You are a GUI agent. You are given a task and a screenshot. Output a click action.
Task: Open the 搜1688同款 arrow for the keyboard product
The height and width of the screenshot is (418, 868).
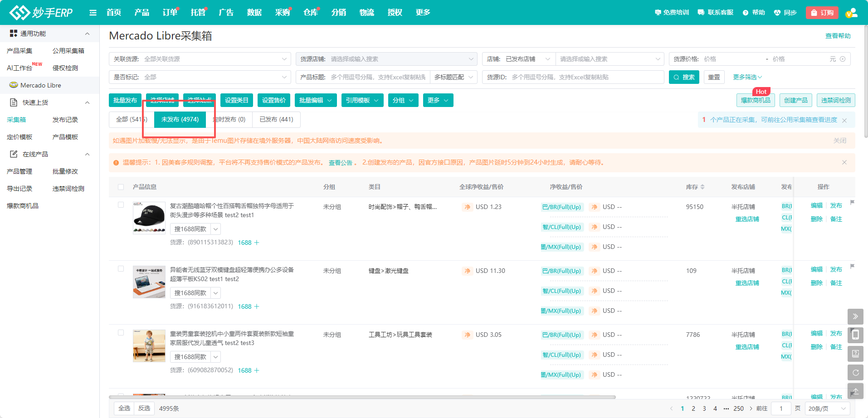point(216,293)
